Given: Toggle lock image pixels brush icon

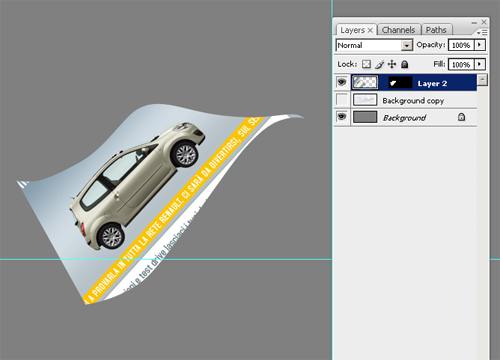Looking at the screenshot, I should (379, 64).
